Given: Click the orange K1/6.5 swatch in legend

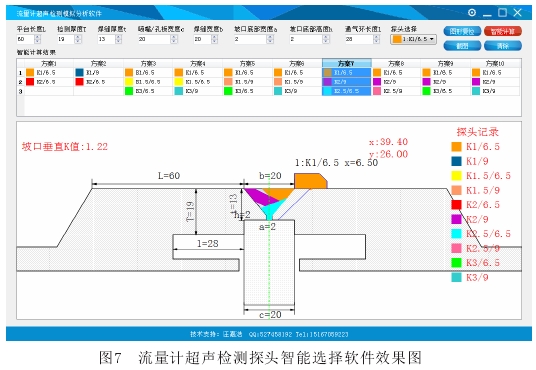Looking at the screenshot, I should [456, 147].
